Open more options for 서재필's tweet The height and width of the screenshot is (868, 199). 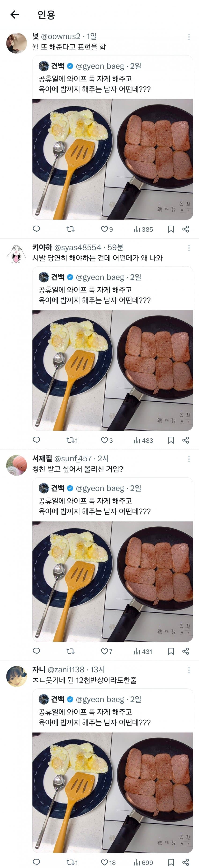coord(189,459)
